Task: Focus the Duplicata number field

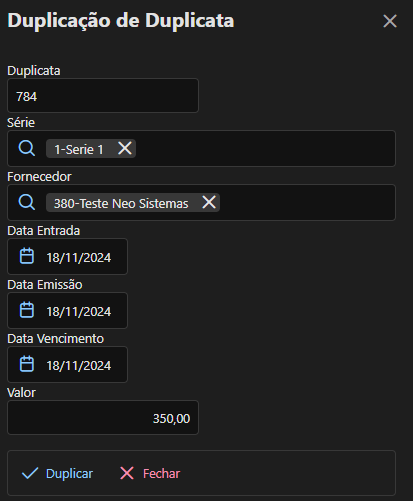Action: click(103, 96)
